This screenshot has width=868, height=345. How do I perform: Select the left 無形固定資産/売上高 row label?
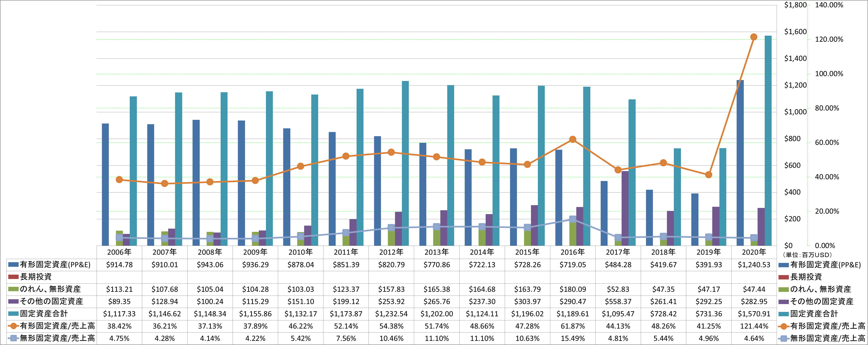(x=57, y=338)
